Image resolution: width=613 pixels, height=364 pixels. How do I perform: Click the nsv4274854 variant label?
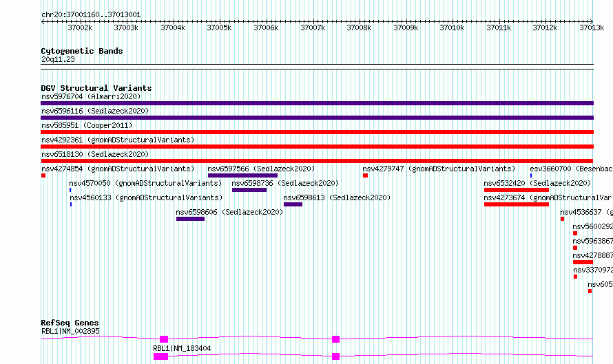click(x=118, y=169)
